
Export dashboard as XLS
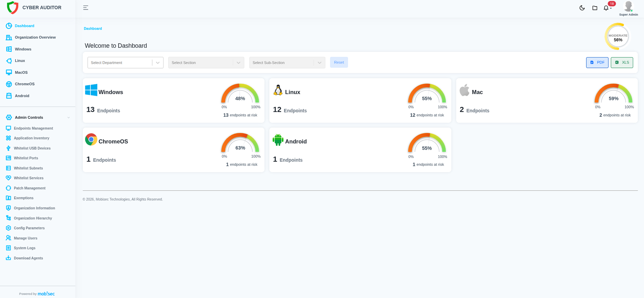pos(622,63)
